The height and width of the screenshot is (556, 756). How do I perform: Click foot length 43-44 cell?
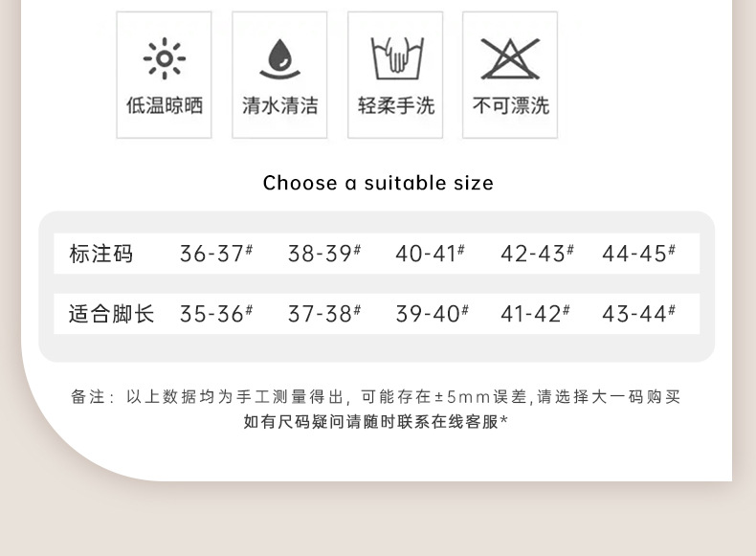pyautogui.click(x=638, y=314)
